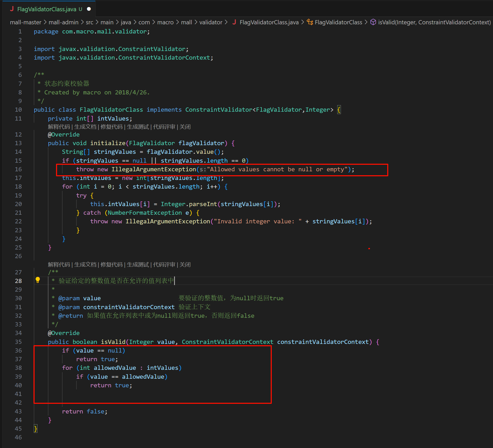
Task: Select the FlagValidatorClass.java editor tab
Action: pos(47,9)
